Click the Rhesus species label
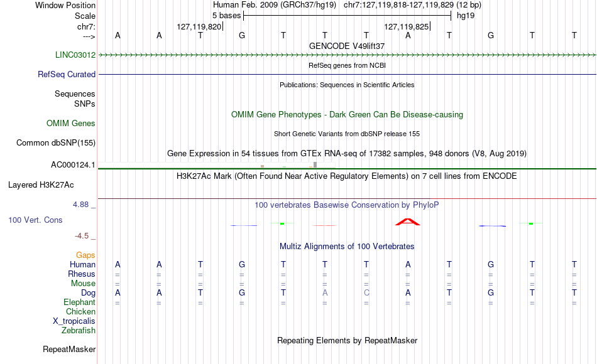Image resolution: width=597 pixels, height=364 pixels. tap(82, 274)
